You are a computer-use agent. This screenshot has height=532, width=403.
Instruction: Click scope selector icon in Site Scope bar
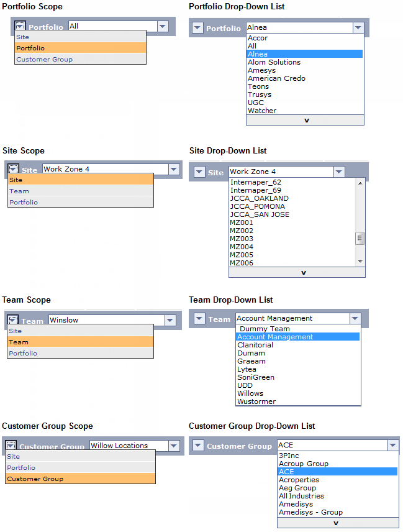[x=13, y=168]
